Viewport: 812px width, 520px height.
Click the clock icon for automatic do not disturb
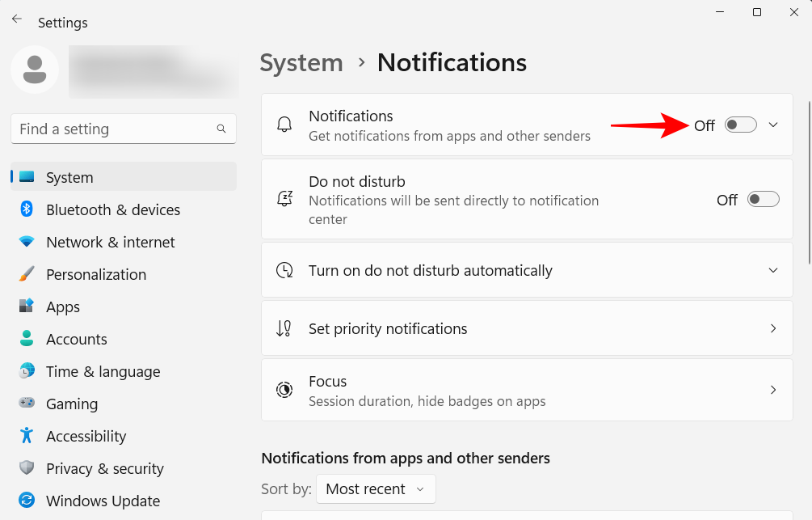[284, 270]
